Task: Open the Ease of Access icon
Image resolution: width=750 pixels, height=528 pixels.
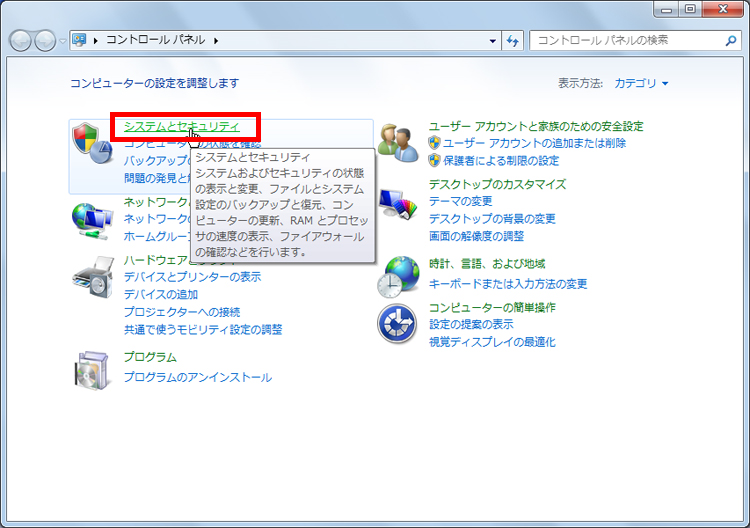Action: click(397, 324)
